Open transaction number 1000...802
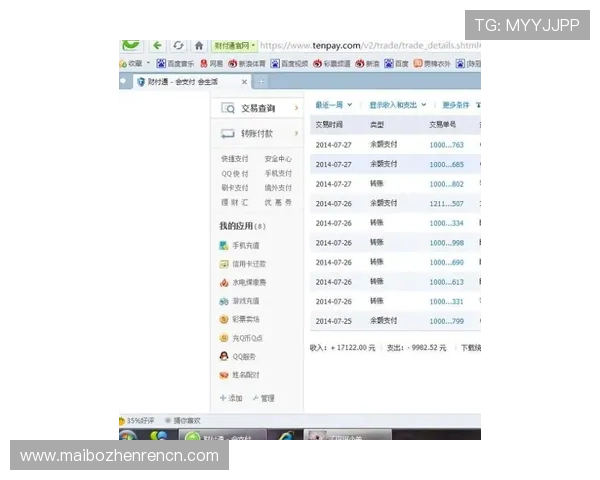 [447, 184]
